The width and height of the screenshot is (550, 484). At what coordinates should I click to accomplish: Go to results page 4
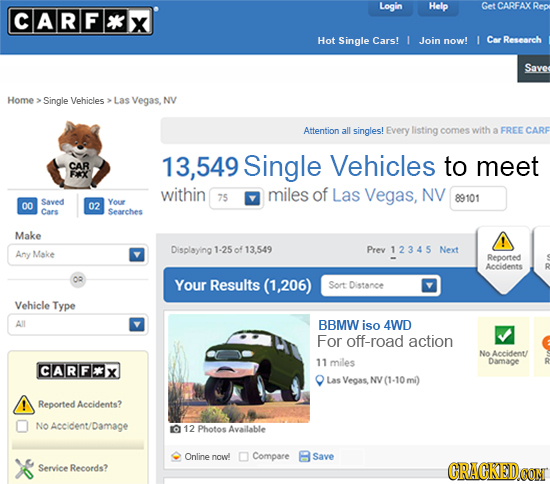coord(420,250)
